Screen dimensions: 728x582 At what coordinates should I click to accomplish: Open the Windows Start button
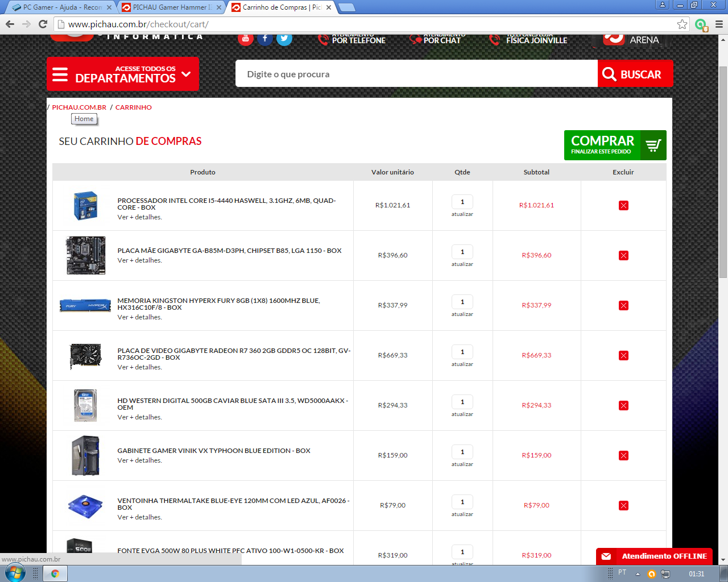15,573
